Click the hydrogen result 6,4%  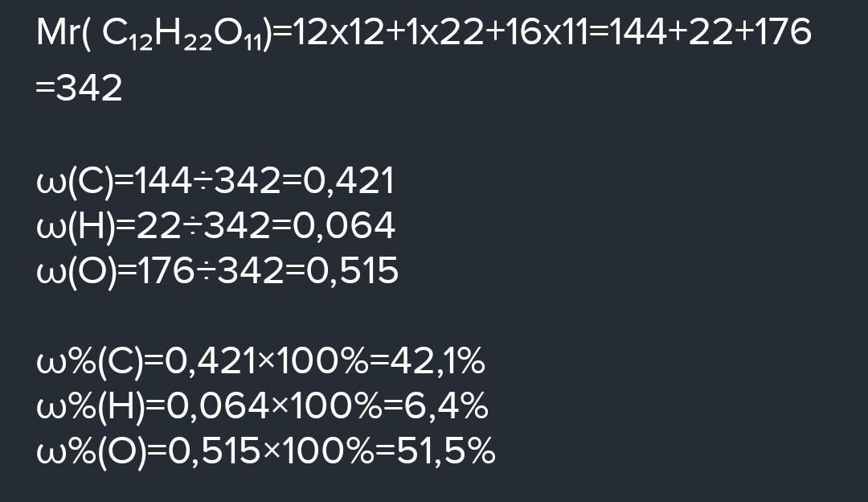click(x=446, y=407)
